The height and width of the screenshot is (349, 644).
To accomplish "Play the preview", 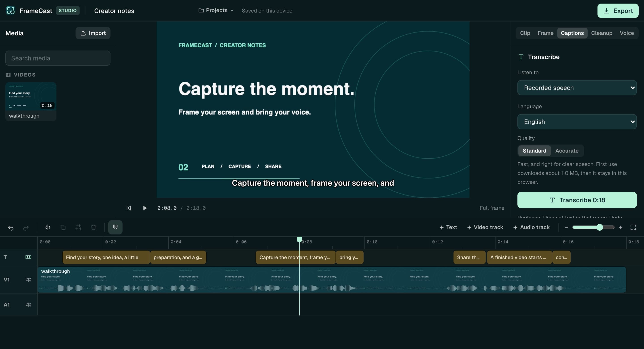I will (145, 208).
